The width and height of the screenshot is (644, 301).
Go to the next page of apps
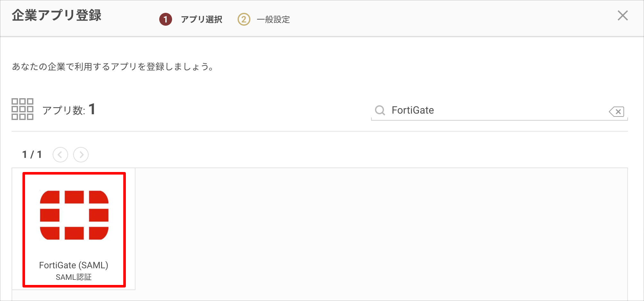pyautogui.click(x=81, y=155)
